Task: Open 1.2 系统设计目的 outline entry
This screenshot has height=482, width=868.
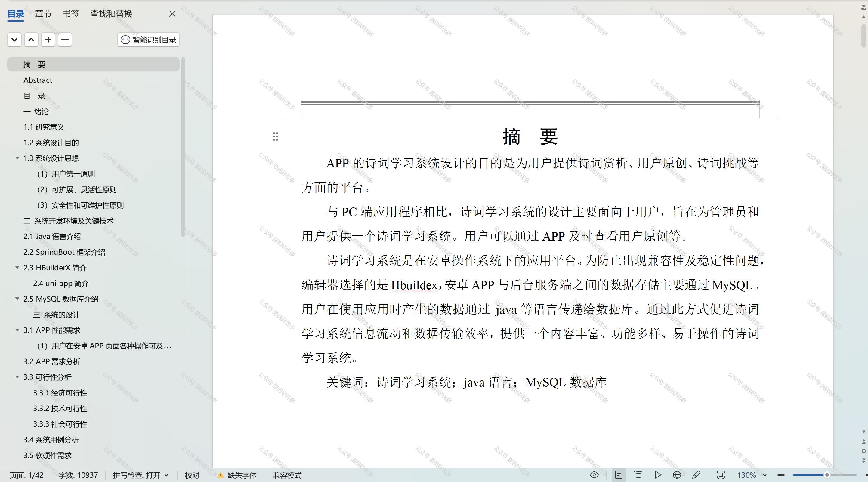Action: click(93, 143)
